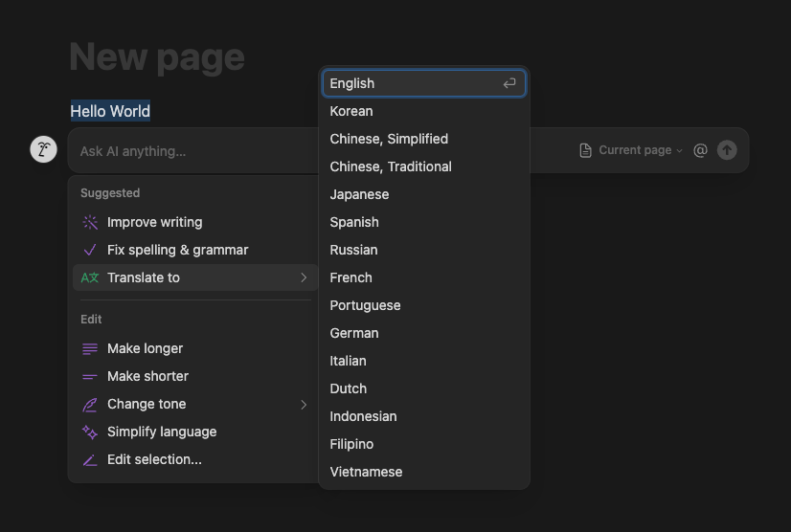Click the Translate to language icon
This screenshot has height=532, width=791.
pos(90,277)
